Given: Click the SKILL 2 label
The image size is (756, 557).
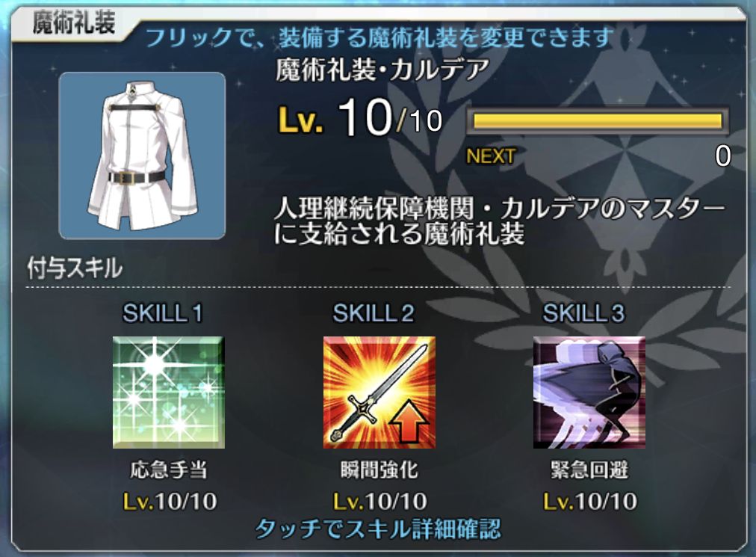Looking at the screenshot, I should click(374, 313).
